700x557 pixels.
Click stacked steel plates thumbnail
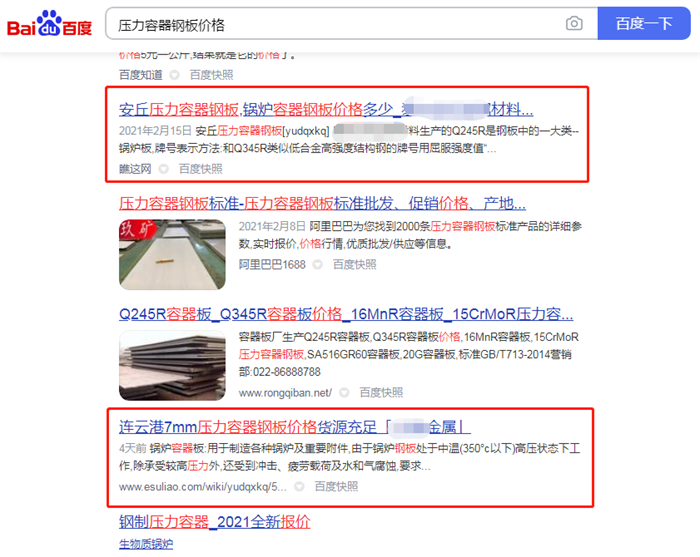(x=172, y=365)
